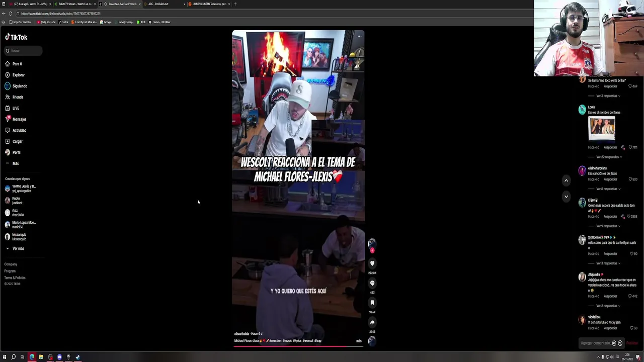Open the Company footer link

coord(11,264)
